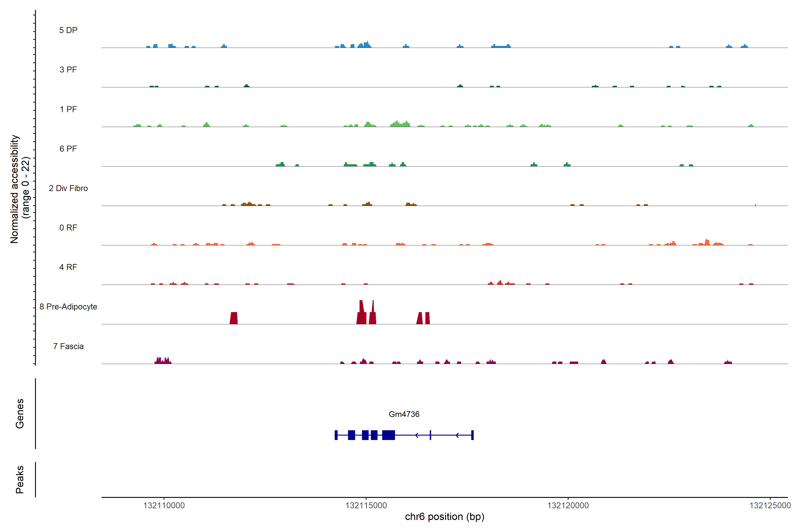Click the 8 Pre-Adipocyte track label

[x=68, y=307]
